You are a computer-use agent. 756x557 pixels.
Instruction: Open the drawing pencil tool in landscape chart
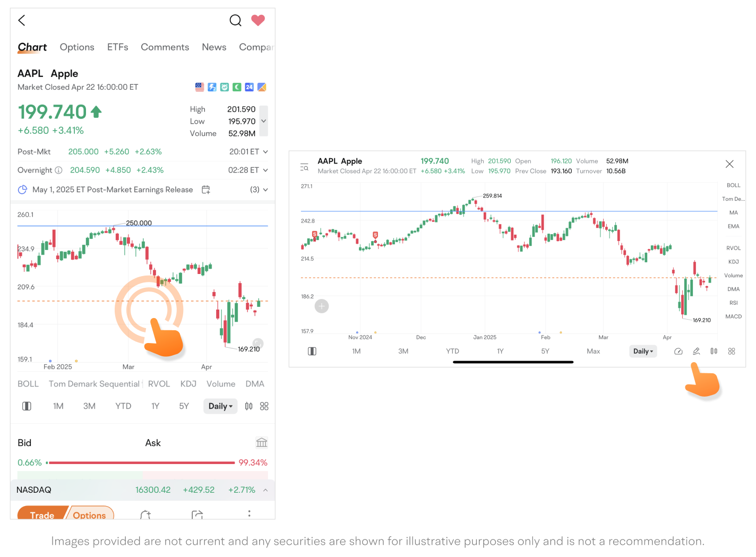[x=697, y=352]
